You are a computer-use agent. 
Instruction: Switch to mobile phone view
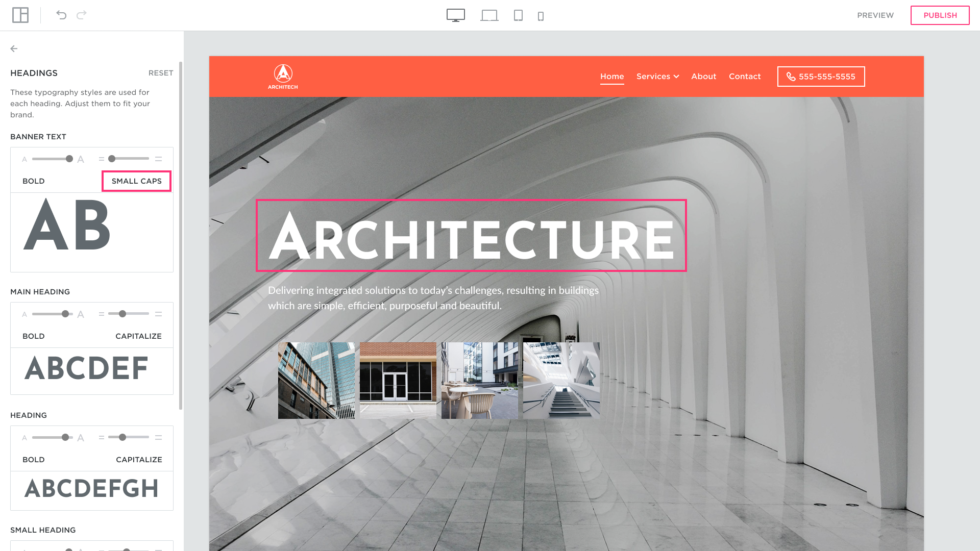541,16
